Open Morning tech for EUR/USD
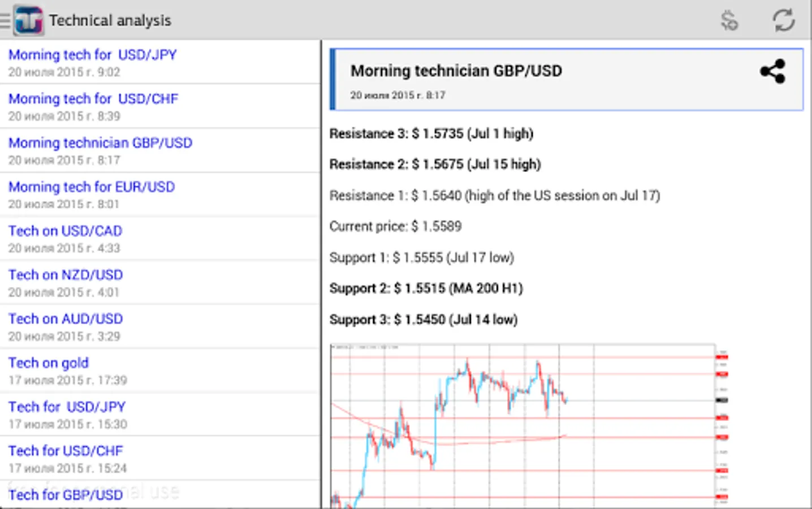The image size is (812, 509). 92,187
